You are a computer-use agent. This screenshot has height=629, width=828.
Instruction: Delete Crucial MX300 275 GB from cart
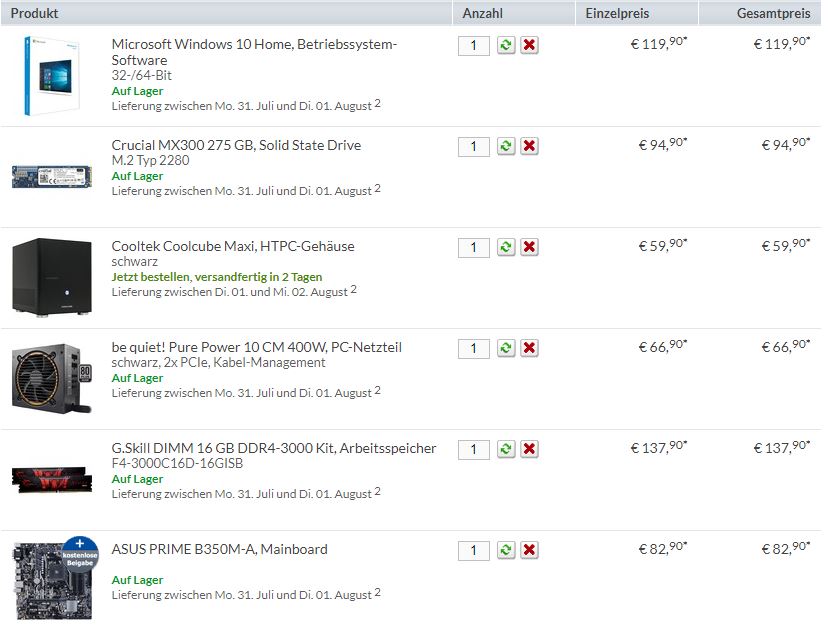529,146
